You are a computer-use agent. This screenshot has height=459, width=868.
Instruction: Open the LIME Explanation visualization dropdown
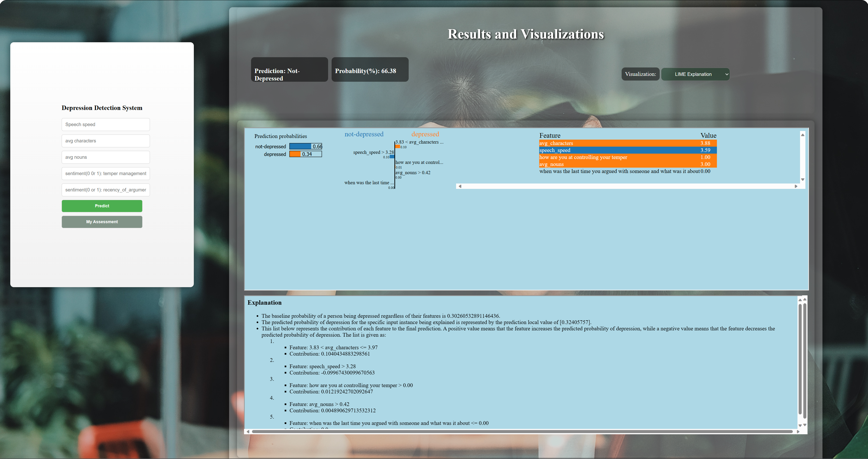(x=695, y=74)
